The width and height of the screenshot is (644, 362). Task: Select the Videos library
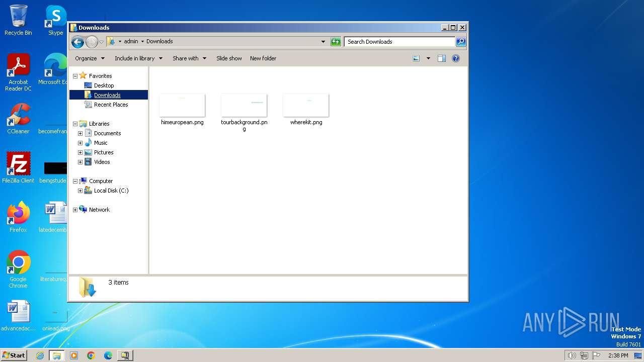pos(102,162)
